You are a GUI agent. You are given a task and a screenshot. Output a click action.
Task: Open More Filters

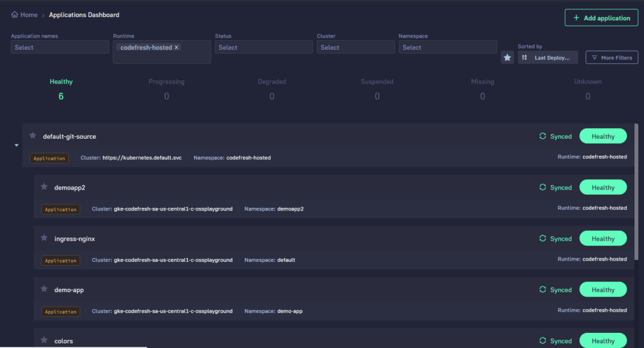pos(612,57)
